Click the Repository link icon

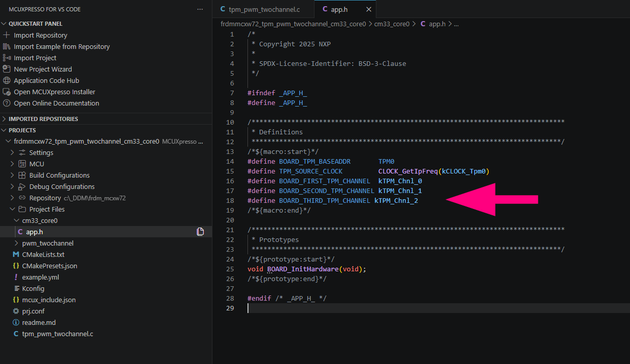click(x=22, y=198)
